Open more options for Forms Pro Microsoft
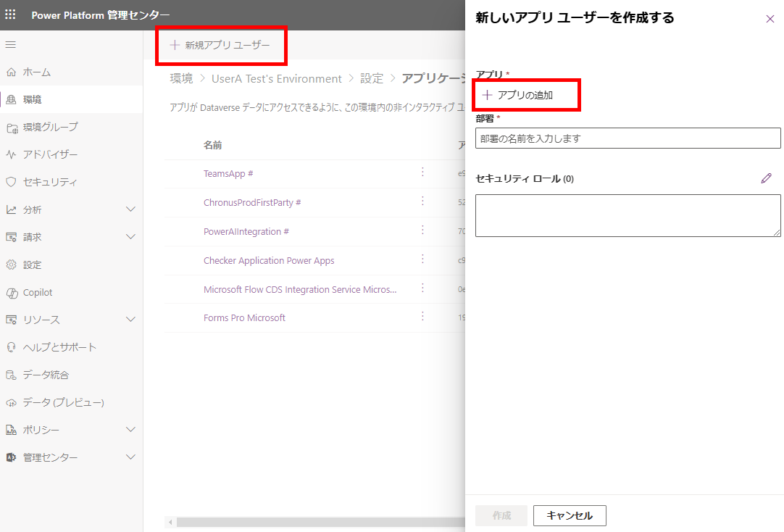 422,317
